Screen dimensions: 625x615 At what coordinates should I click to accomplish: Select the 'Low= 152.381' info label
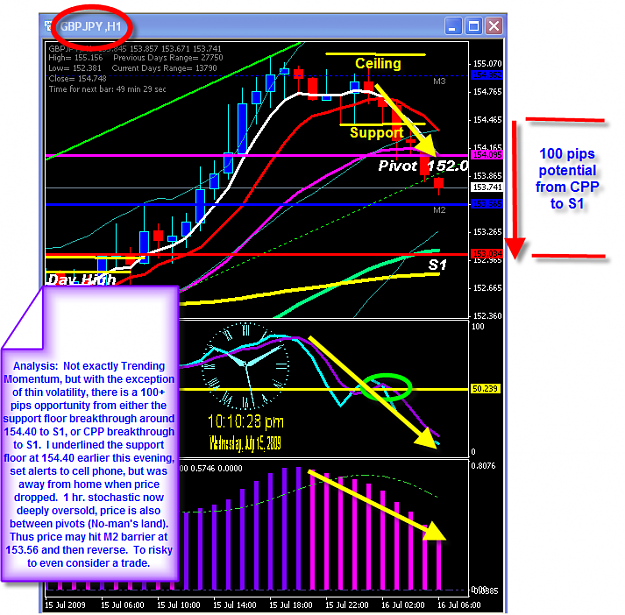[x=75, y=68]
